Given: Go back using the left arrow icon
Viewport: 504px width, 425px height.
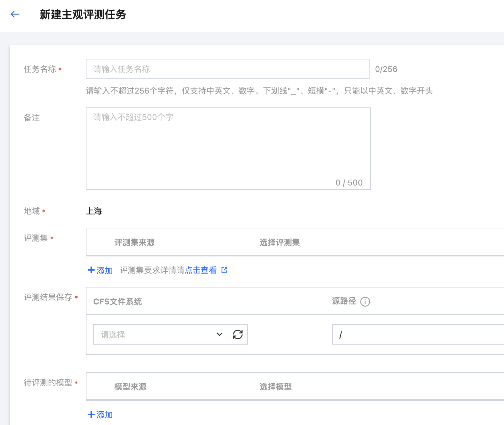Looking at the screenshot, I should (x=15, y=14).
